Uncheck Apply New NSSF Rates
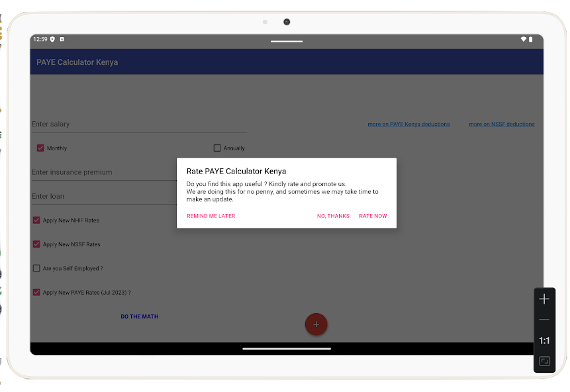Image resolution: width=570 pixels, height=392 pixels. (36, 244)
